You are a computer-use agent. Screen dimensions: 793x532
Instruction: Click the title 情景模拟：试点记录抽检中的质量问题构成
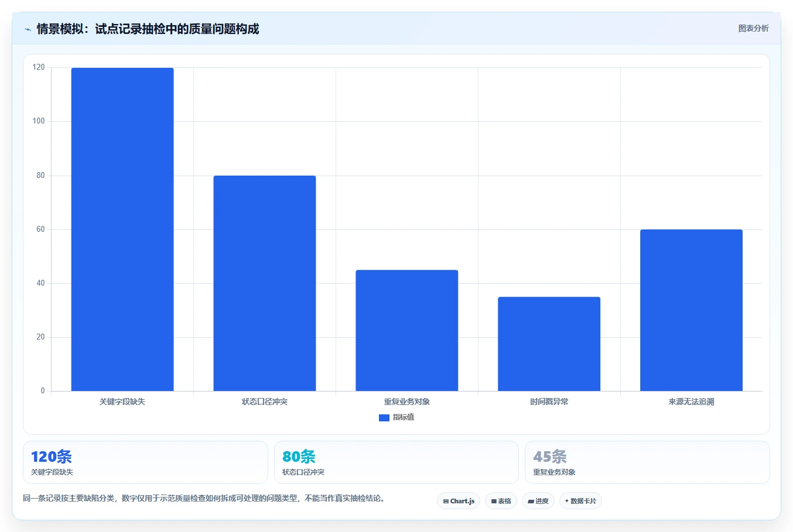(148, 29)
